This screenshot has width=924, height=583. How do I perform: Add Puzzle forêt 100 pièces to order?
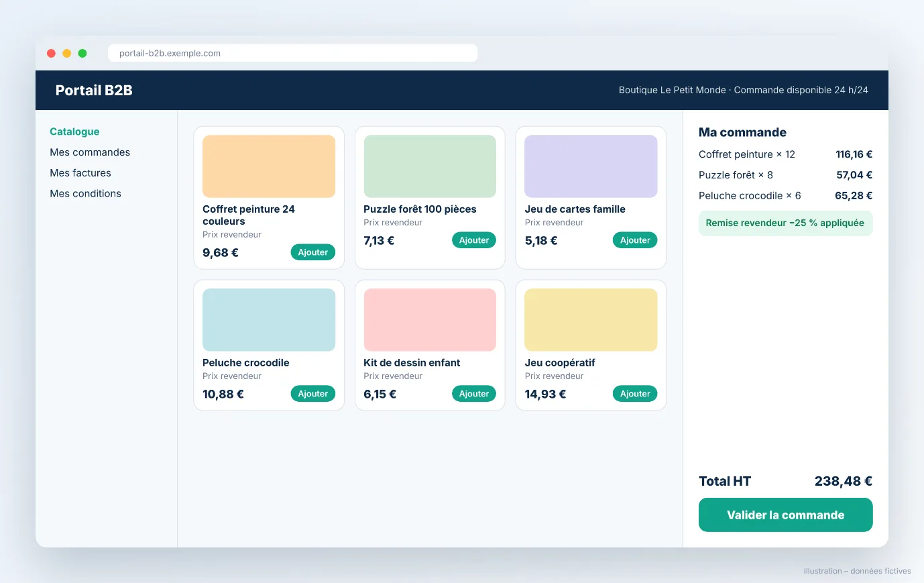[474, 240]
